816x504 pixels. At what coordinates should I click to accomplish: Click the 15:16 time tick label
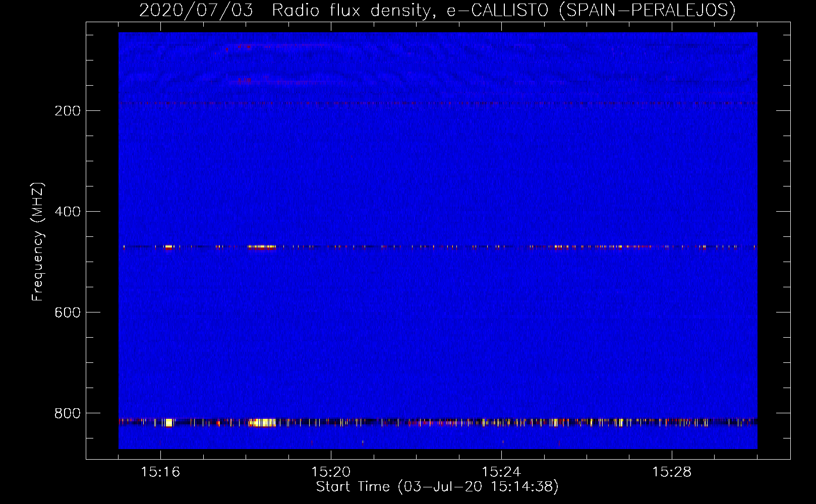(160, 472)
